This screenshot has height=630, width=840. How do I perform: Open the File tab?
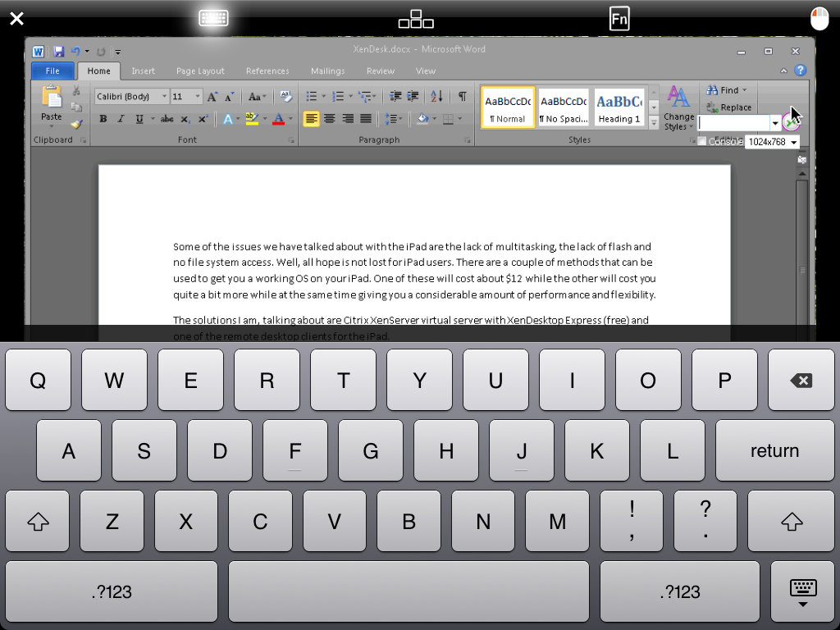tap(52, 71)
